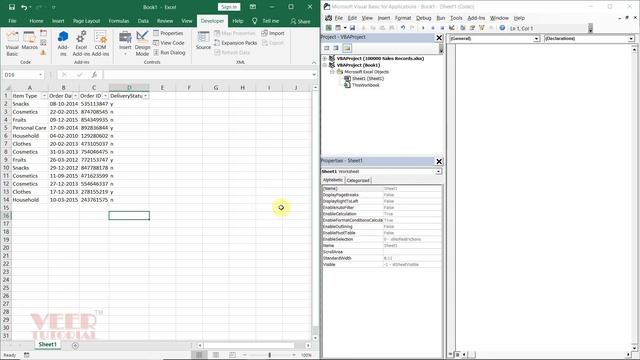Open COM Add-ins dialog
The image size is (640, 360).
(100, 44)
